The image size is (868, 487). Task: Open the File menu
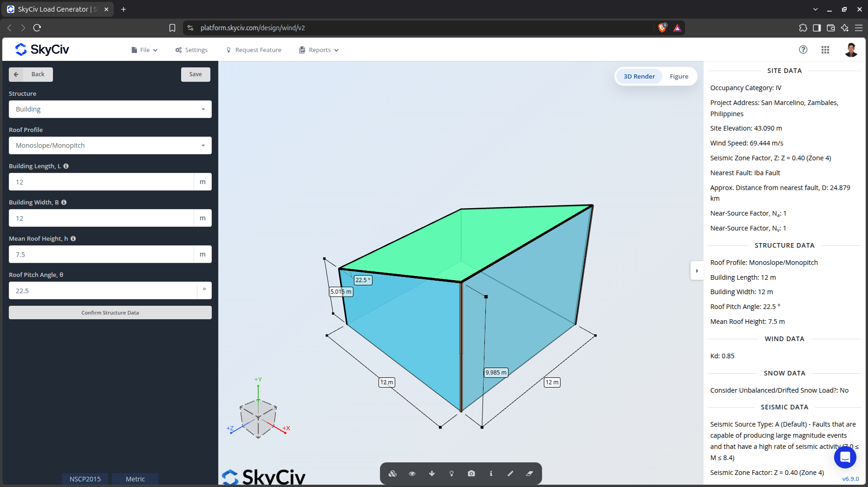point(144,50)
